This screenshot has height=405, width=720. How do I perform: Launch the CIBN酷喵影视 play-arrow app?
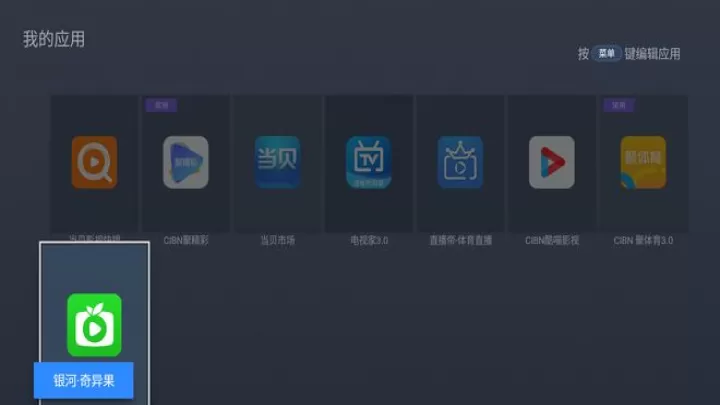[551, 162]
